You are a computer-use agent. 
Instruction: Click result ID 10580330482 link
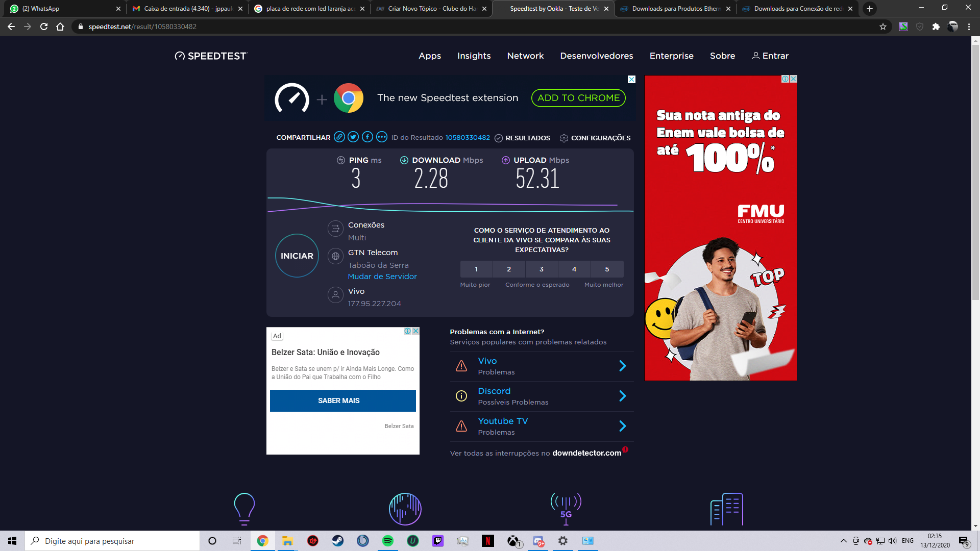(x=468, y=137)
